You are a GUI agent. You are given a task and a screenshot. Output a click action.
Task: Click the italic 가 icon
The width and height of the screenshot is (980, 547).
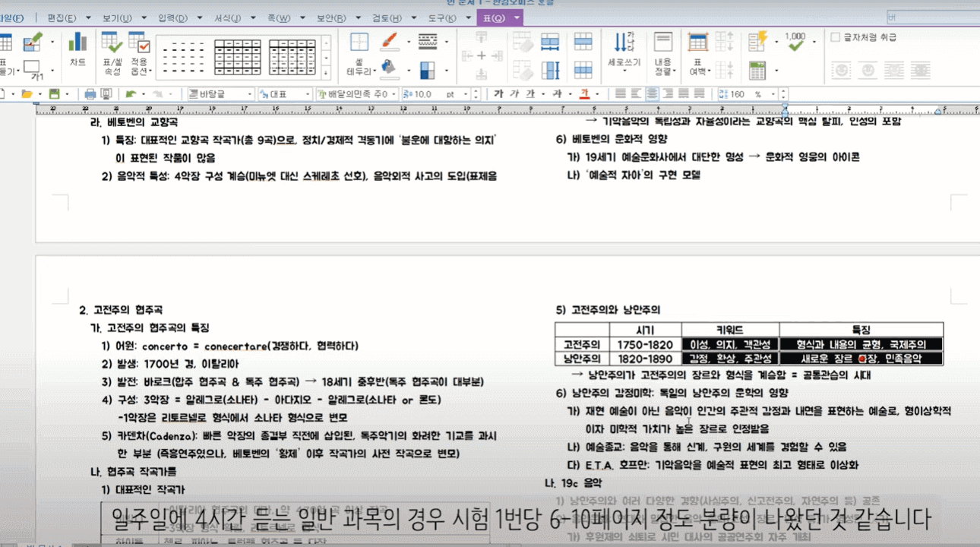click(514, 94)
